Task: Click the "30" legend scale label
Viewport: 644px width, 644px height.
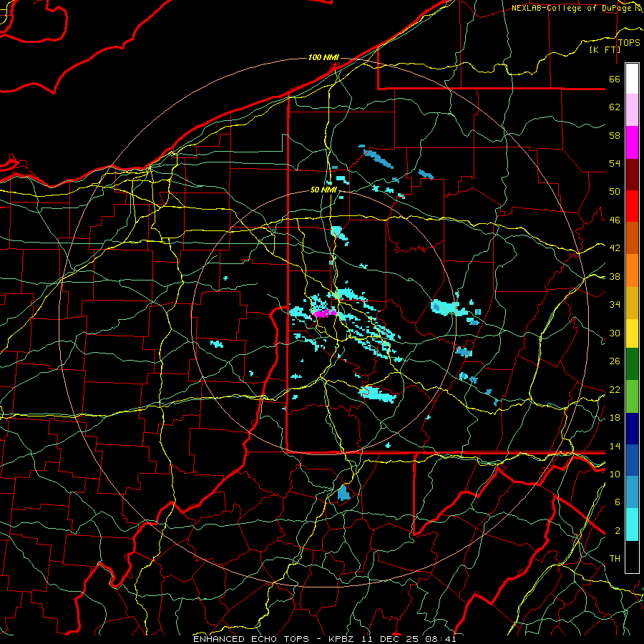Action: pyautogui.click(x=615, y=333)
